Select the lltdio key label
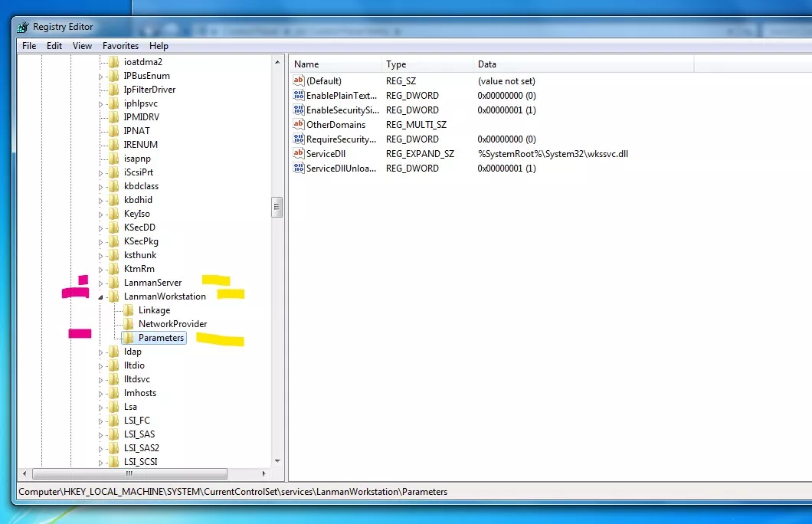The image size is (812, 524). pyautogui.click(x=134, y=365)
